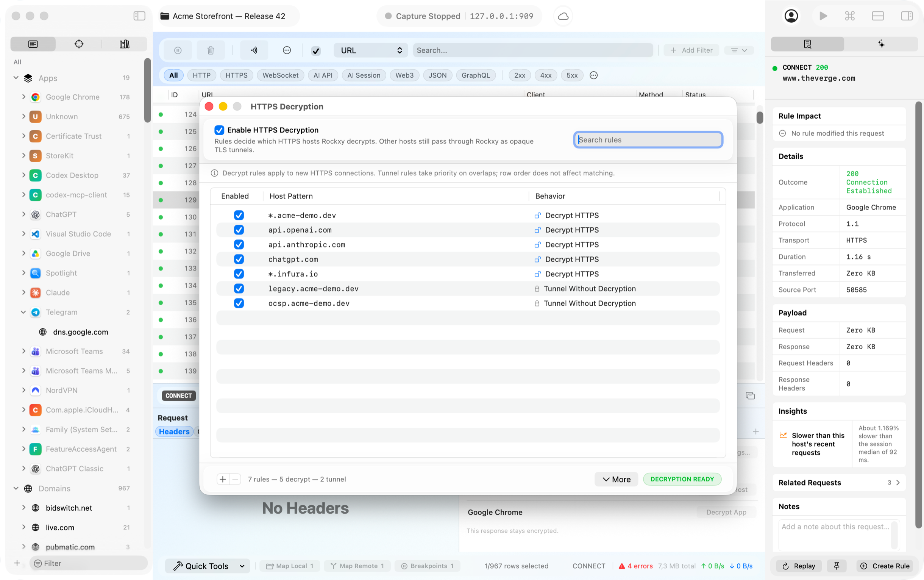Image resolution: width=924 pixels, height=580 pixels.
Task: Select the api.anthropic.com host pattern row
Action: tap(467, 245)
